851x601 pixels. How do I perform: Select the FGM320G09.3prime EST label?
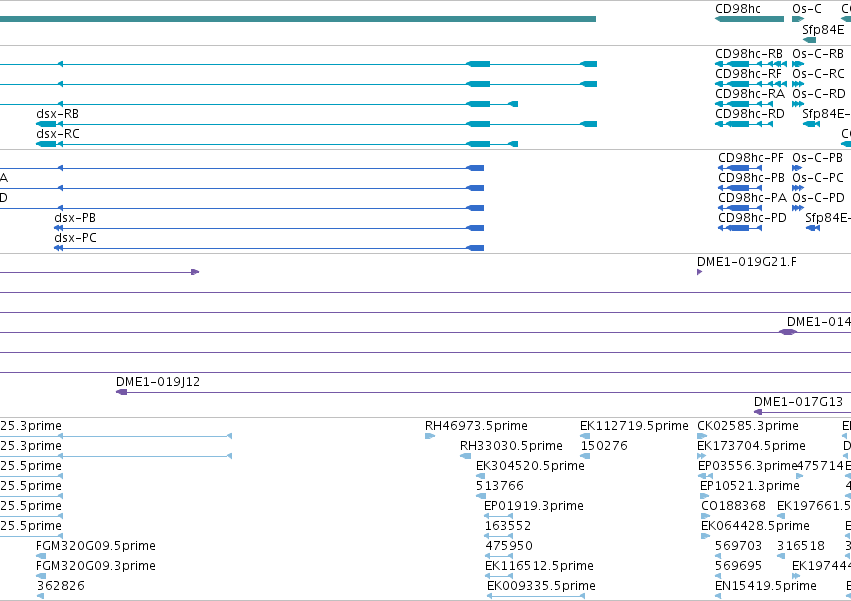pos(96,566)
